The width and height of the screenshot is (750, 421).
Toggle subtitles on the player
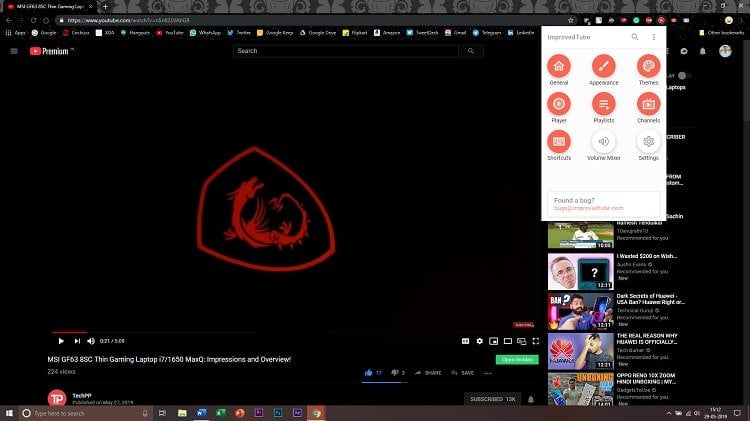tap(465, 341)
